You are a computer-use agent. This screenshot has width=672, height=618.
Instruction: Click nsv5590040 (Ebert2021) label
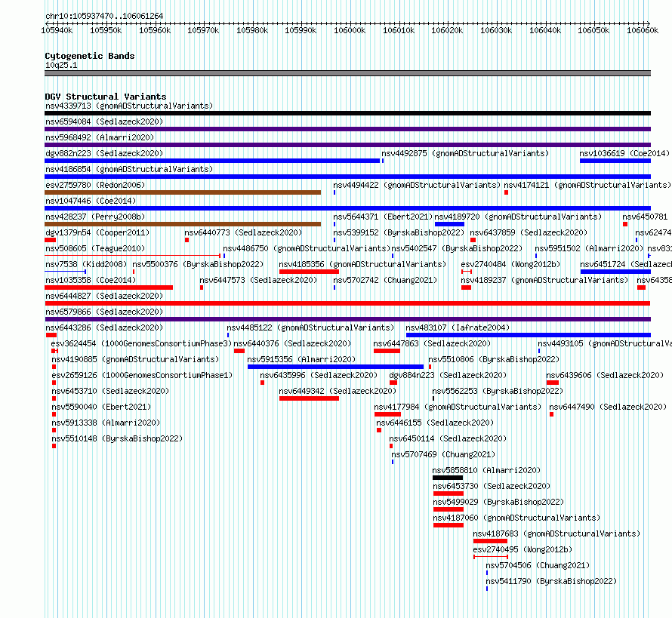(x=101, y=407)
